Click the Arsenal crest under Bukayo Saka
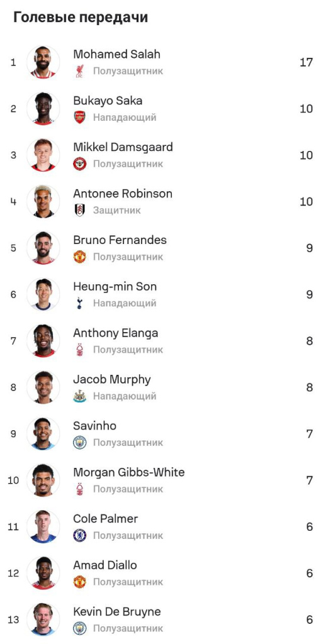 79,118
